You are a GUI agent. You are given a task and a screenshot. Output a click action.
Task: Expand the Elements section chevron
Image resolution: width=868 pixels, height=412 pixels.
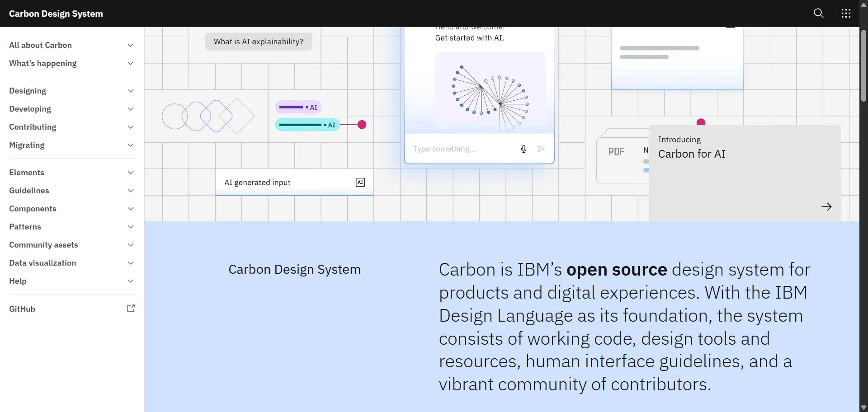pos(131,173)
